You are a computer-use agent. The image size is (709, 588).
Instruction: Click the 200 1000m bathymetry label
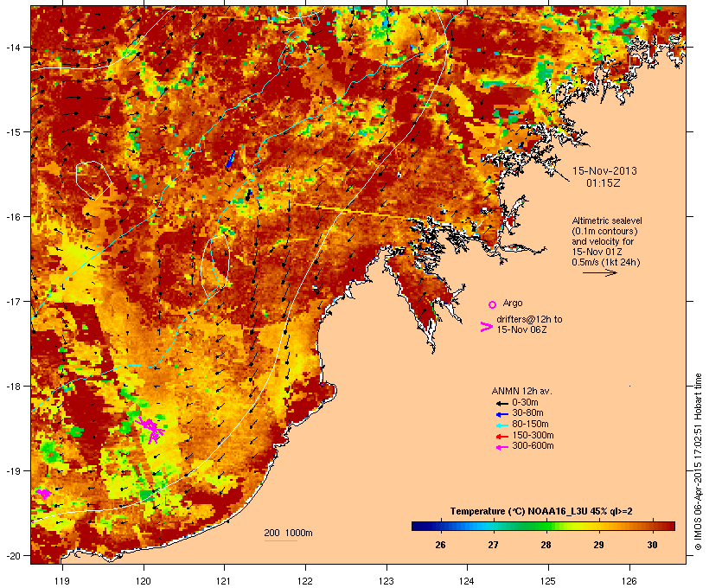click(288, 533)
